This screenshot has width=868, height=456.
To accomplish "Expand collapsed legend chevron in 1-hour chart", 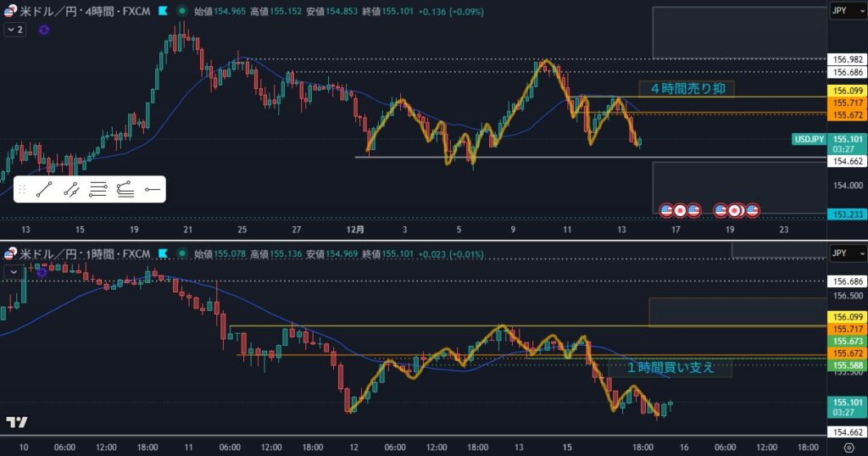I will pos(12,270).
